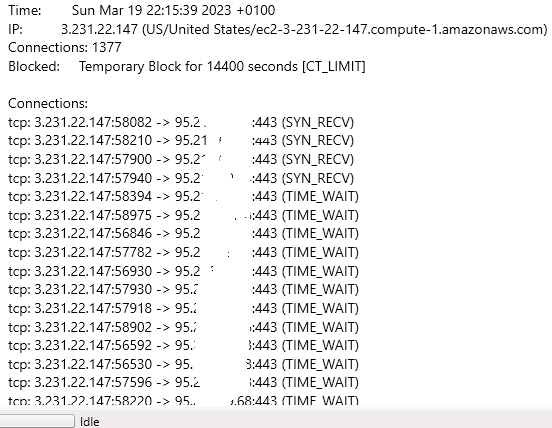This screenshot has width=552, height=428.
Task: Click the tcp entry with port 56846
Action: tap(183, 233)
